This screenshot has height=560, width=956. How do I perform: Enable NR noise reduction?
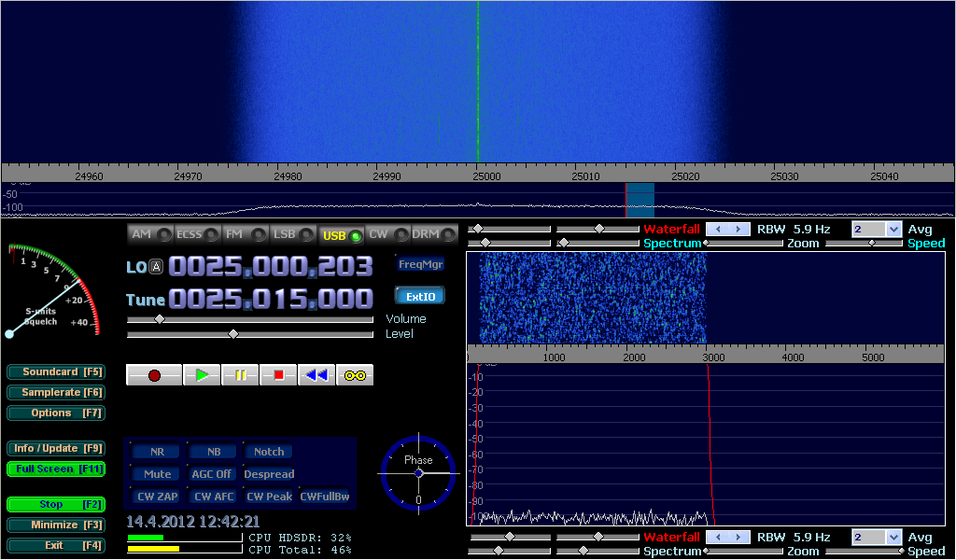[x=157, y=452]
